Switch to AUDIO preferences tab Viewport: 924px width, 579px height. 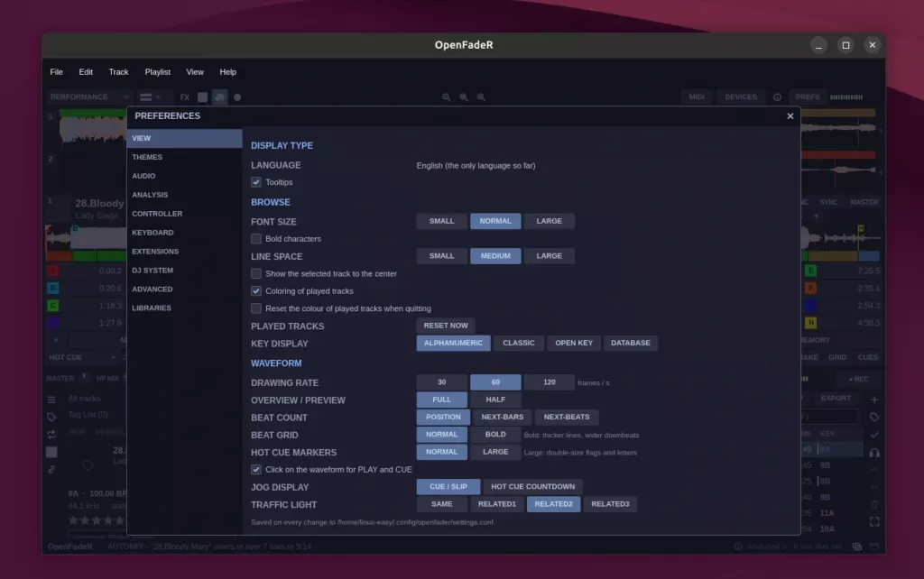tap(184, 176)
